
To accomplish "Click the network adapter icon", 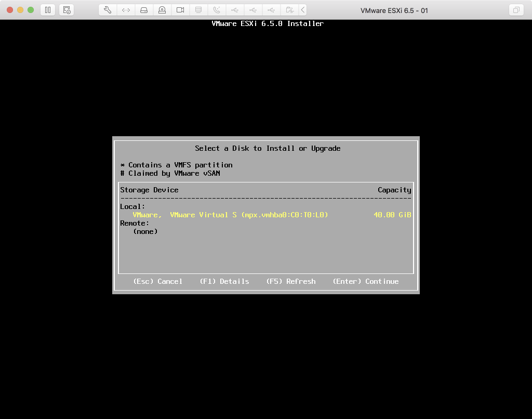I will click(126, 10).
